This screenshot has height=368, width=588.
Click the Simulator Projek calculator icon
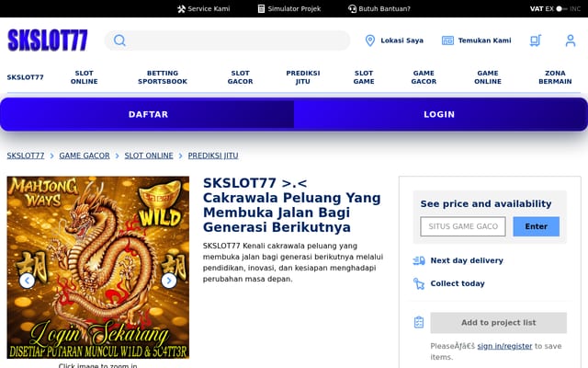261,8
